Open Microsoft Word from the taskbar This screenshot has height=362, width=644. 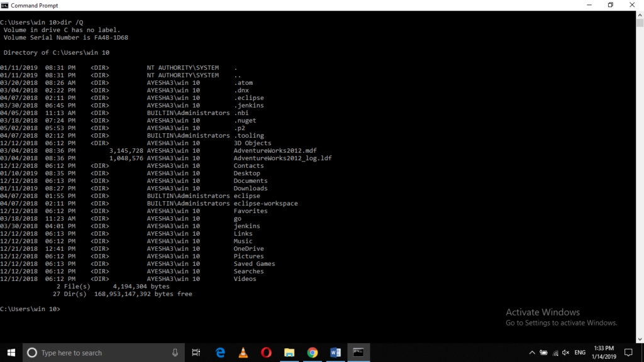click(x=335, y=353)
